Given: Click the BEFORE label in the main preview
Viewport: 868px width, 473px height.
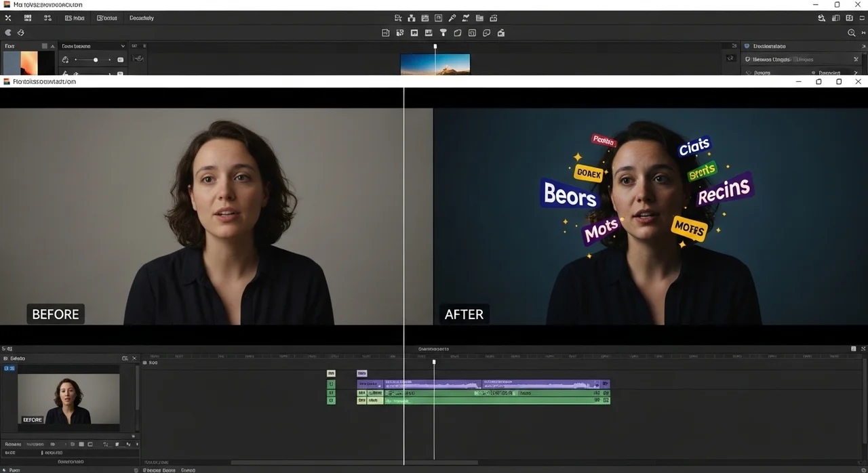Looking at the screenshot, I should [x=56, y=314].
